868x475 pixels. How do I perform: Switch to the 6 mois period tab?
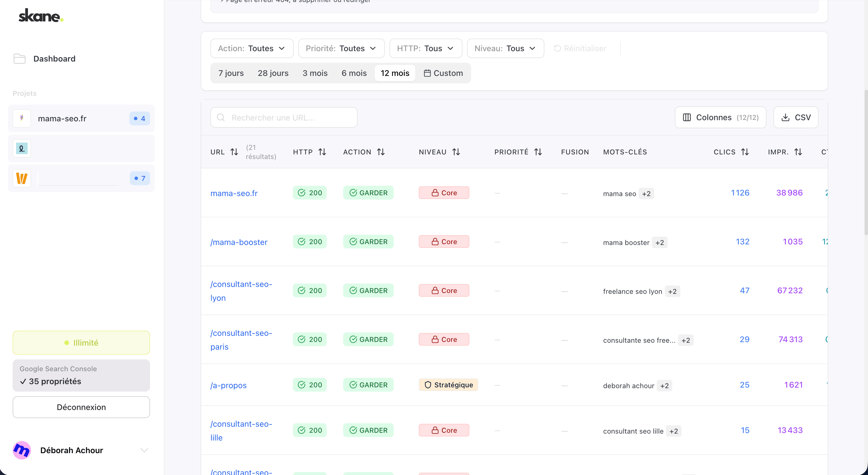pos(354,73)
